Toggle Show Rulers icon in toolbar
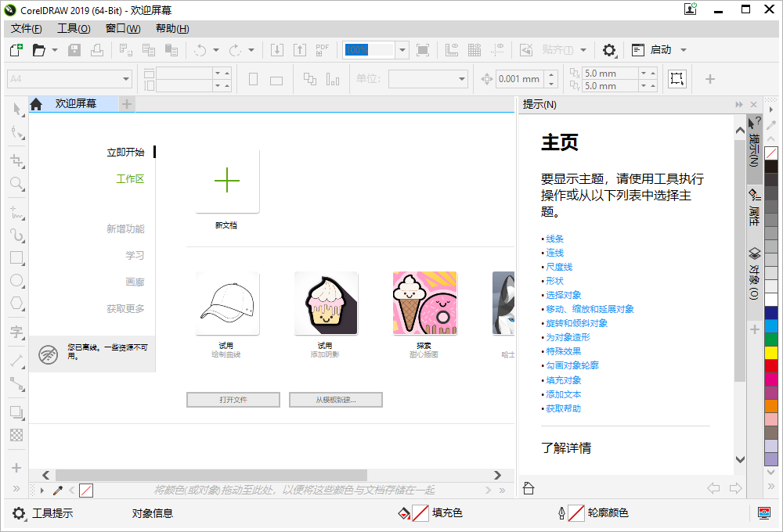This screenshot has height=532, width=783. [452, 50]
